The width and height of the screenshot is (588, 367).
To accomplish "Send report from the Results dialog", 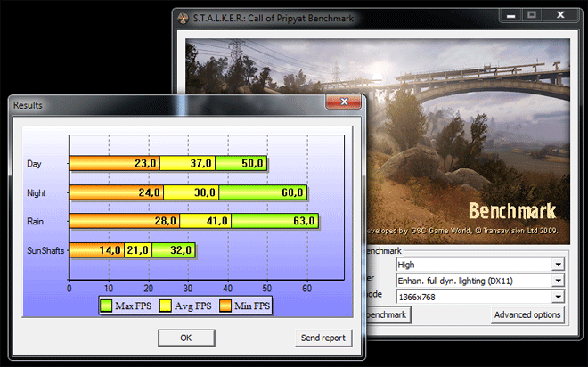I will point(323,338).
